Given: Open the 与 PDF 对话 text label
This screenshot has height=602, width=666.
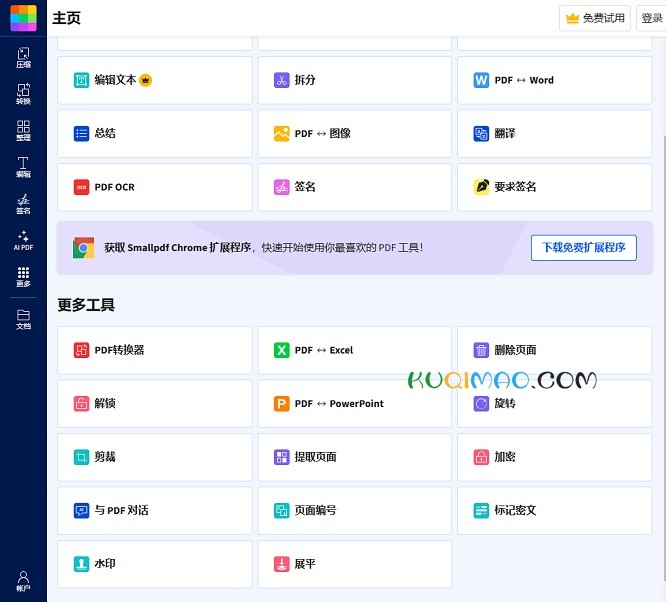Looking at the screenshot, I should (x=121, y=510).
